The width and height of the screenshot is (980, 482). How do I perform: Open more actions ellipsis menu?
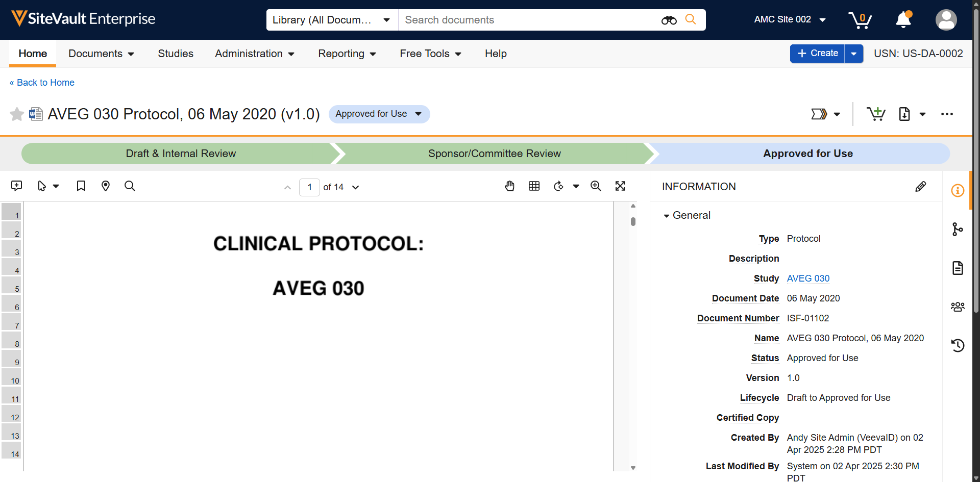[947, 114]
